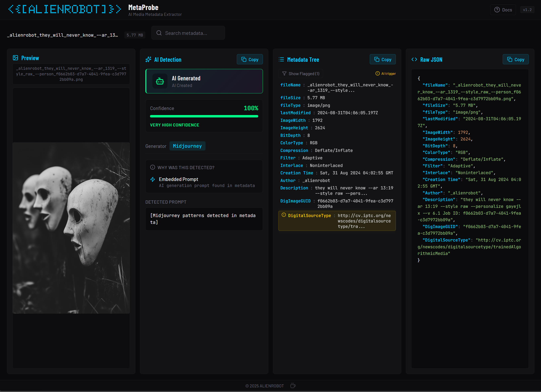
Task: Click the info icon beside Why Was This Detected
Action: click(x=153, y=167)
